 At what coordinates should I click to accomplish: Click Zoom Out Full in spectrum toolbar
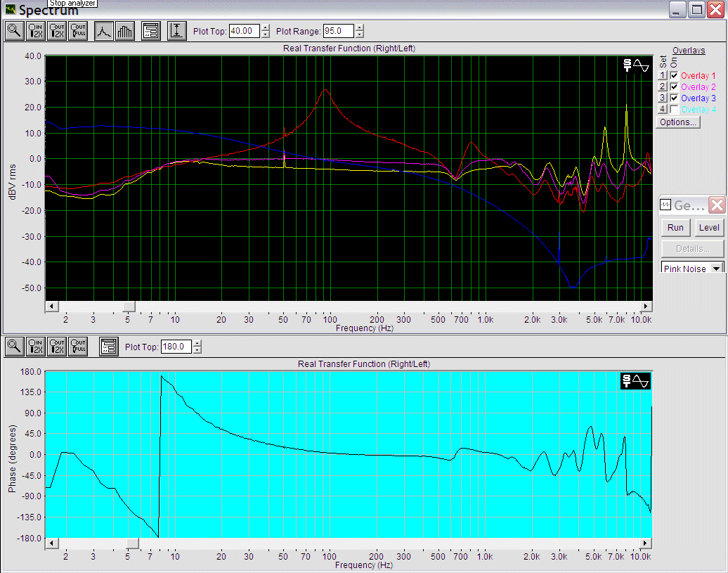(x=78, y=31)
